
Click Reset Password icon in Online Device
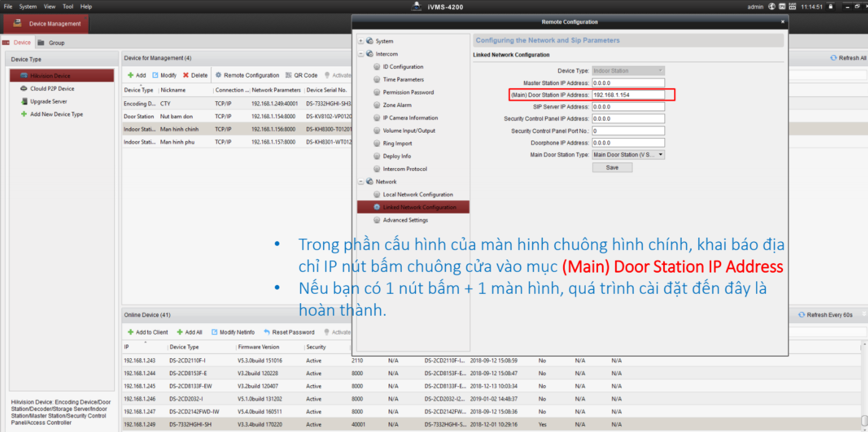pyautogui.click(x=267, y=333)
